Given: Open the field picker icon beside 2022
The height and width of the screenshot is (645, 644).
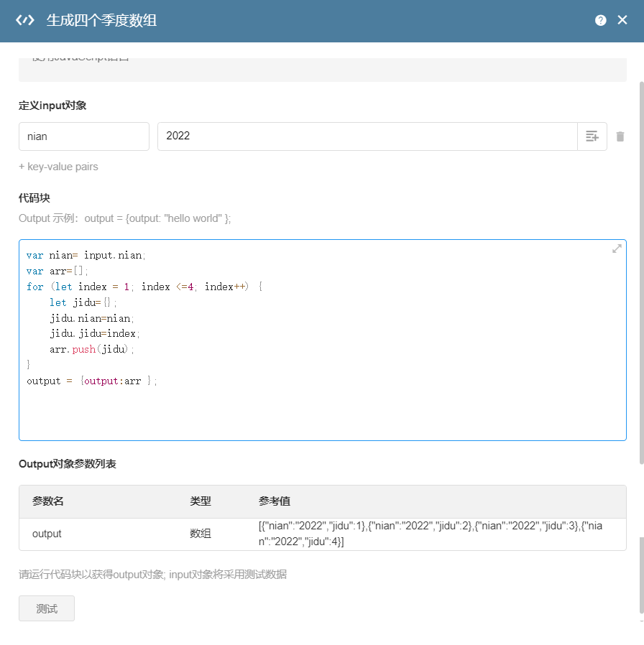Looking at the screenshot, I should coord(592,136).
